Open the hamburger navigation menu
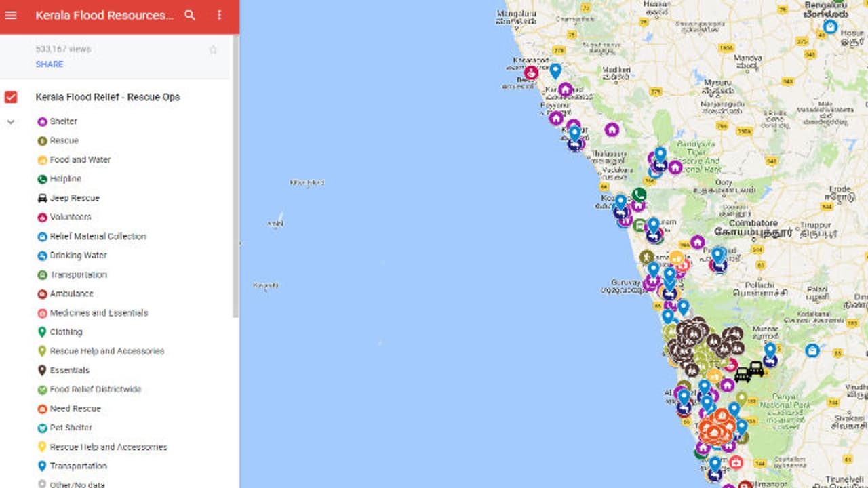 pos(10,14)
